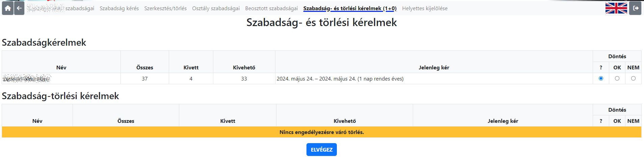This screenshot has height=157, width=644.
Task: Click the Összes value 37
Action: 145,78
